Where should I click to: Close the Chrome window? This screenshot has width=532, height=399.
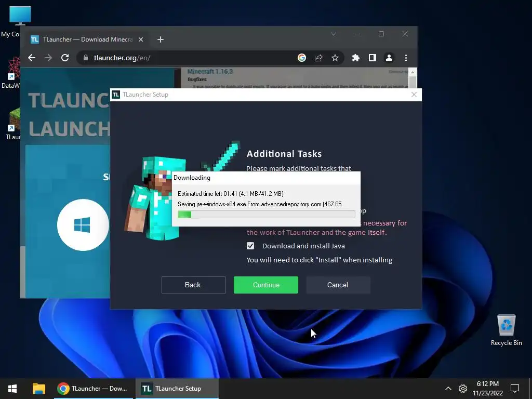(405, 34)
